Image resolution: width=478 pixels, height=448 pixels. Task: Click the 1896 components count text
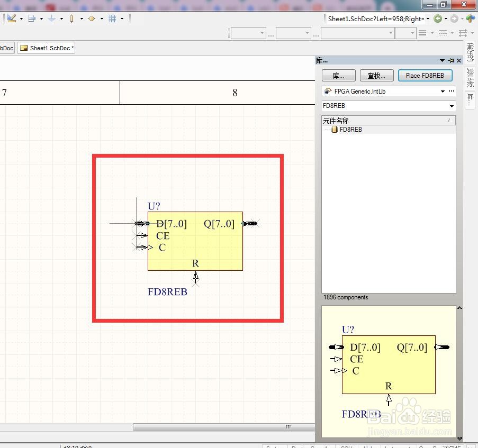pyautogui.click(x=346, y=297)
